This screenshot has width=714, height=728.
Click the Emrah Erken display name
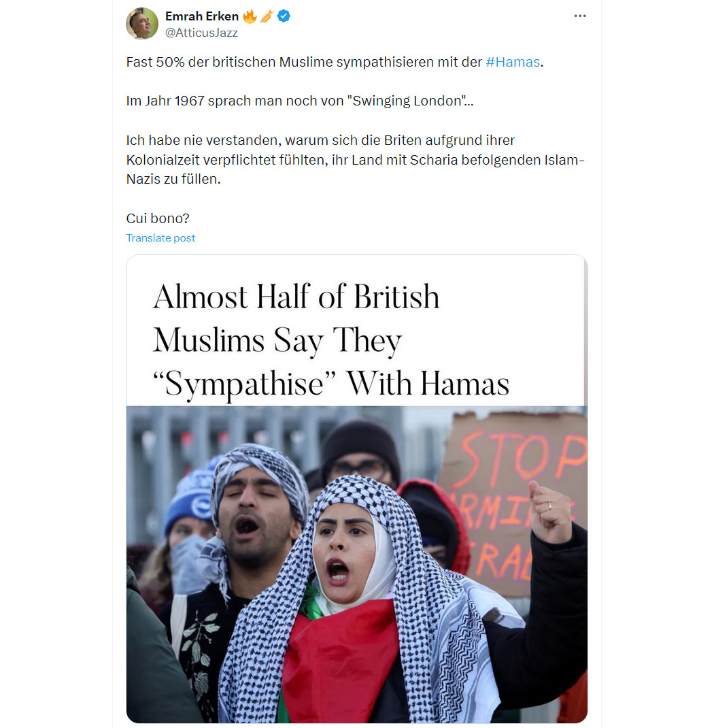click(202, 16)
